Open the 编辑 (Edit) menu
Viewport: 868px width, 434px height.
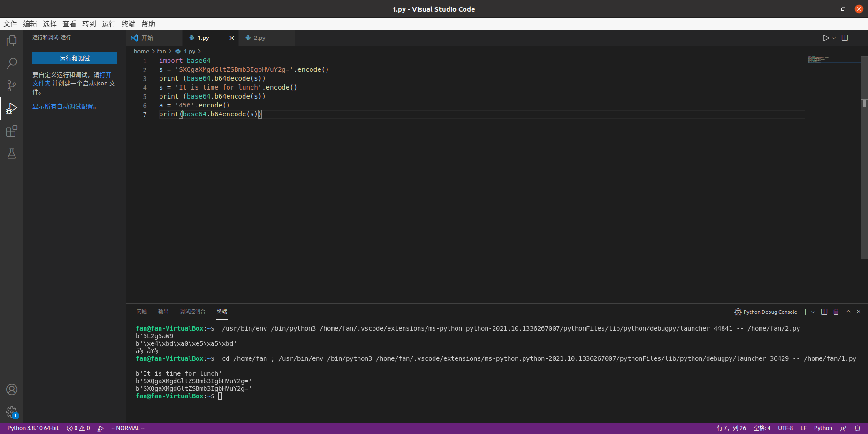[x=30, y=24]
